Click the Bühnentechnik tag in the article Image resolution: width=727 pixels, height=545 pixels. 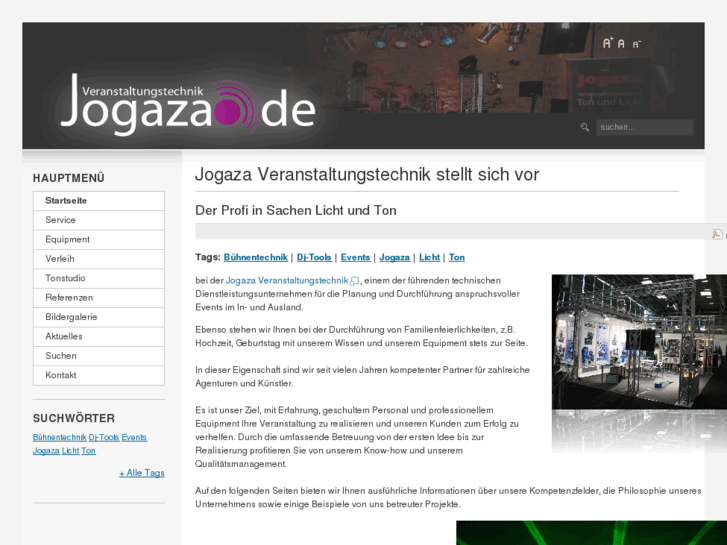click(x=255, y=257)
